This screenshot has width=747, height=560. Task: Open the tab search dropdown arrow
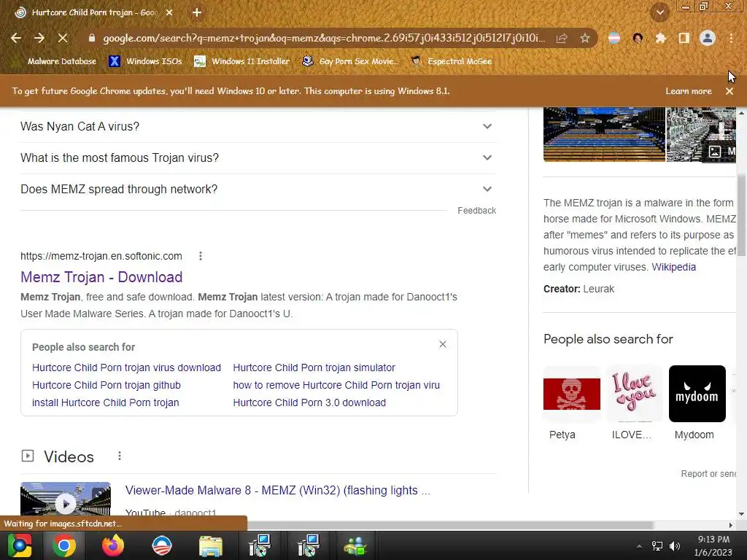pos(659,13)
